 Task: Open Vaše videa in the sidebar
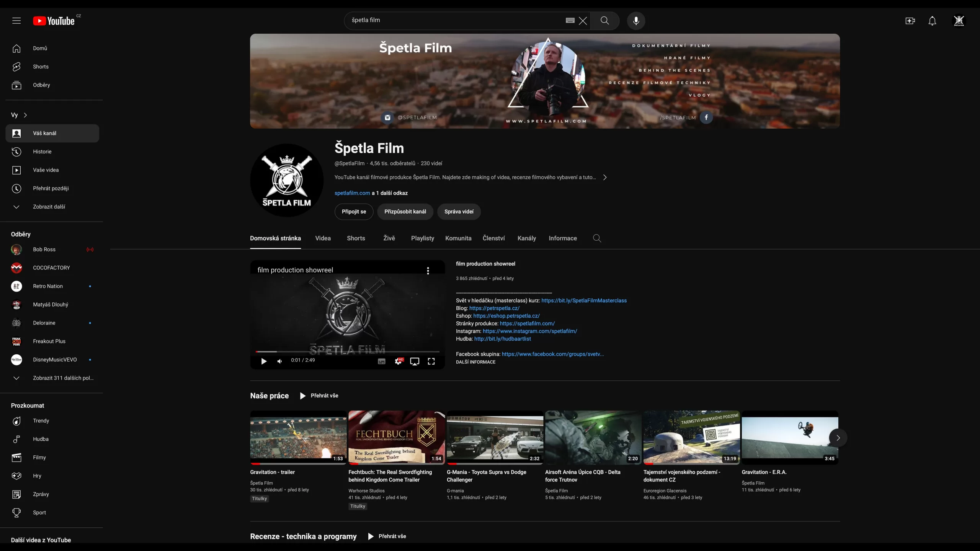point(52,170)
